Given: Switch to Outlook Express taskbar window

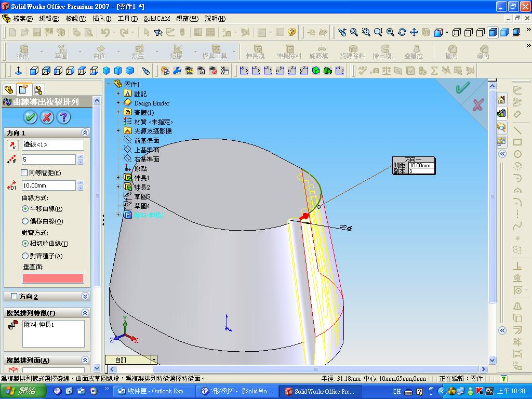Looking at the screenshot, I should (x=154, y=392).
